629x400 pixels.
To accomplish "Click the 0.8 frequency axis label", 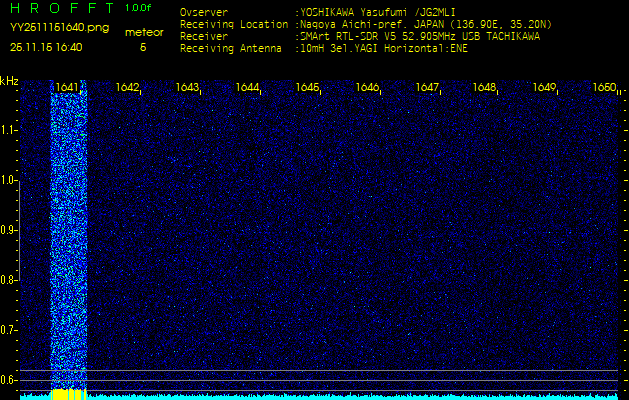I will [x=9, y=279].
